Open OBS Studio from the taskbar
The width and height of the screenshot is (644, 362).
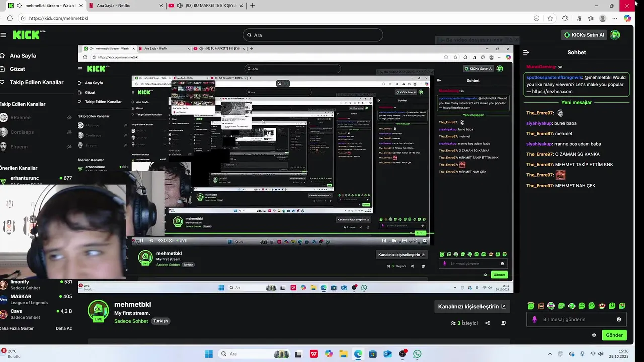[403, 354]
